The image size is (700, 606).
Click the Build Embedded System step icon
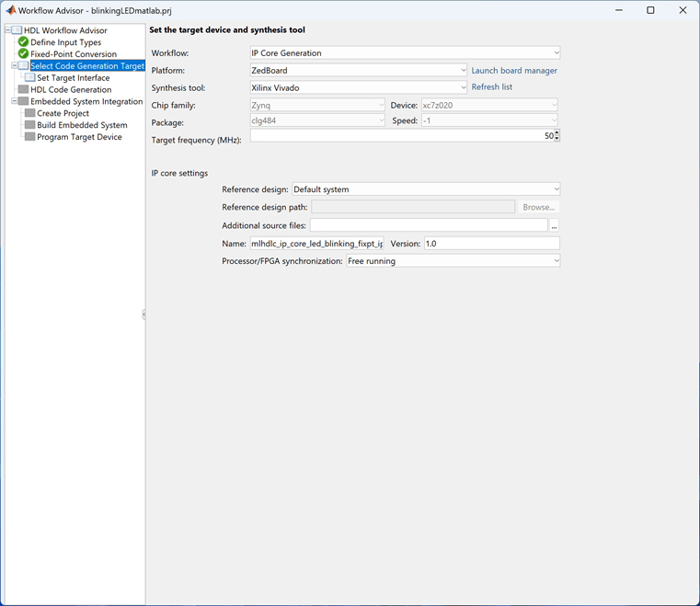pos(30,125)
